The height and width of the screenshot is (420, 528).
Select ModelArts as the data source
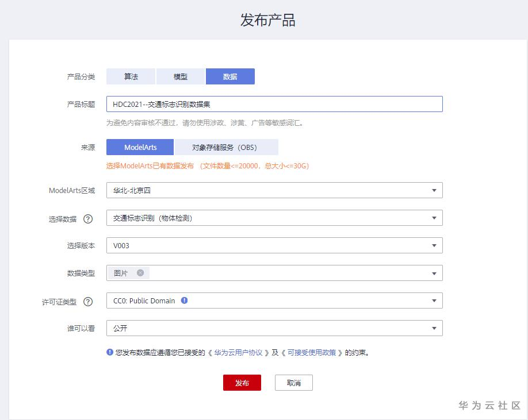tap(139, 147)
